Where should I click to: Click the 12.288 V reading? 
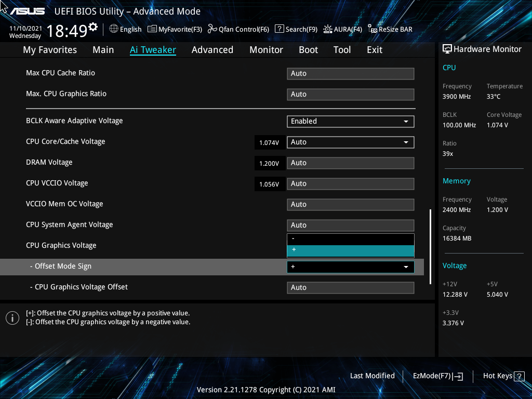coord(455,295)
